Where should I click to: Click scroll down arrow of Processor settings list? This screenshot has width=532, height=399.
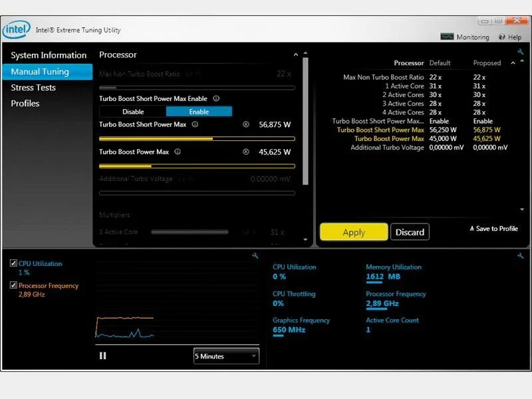(305, 239)
